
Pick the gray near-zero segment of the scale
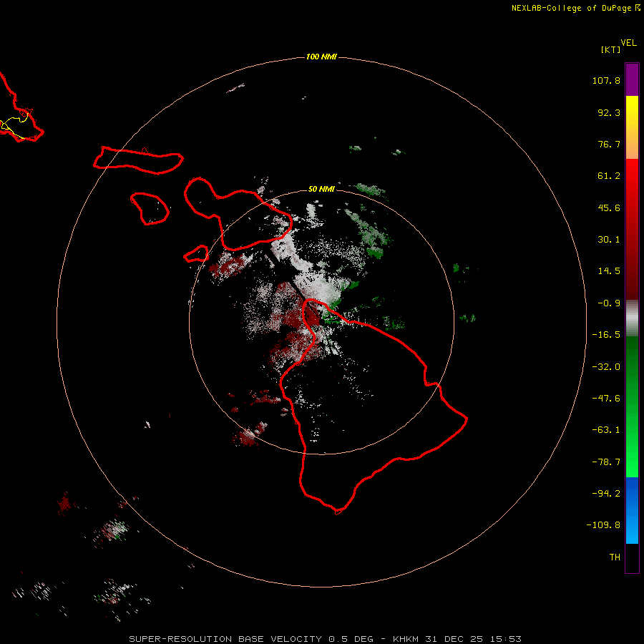[x=632, y=318]
